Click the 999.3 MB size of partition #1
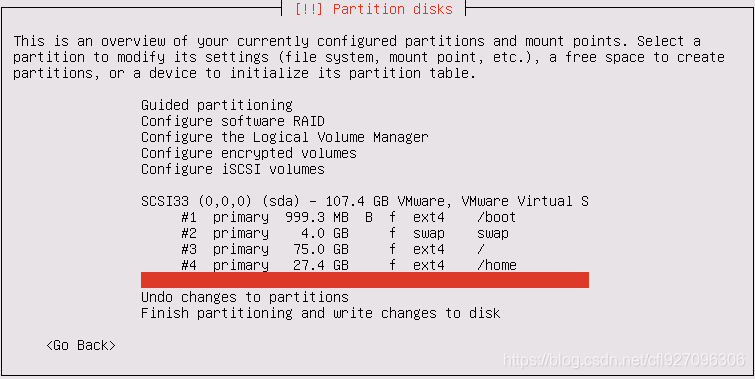 click(x=317, y=217)
